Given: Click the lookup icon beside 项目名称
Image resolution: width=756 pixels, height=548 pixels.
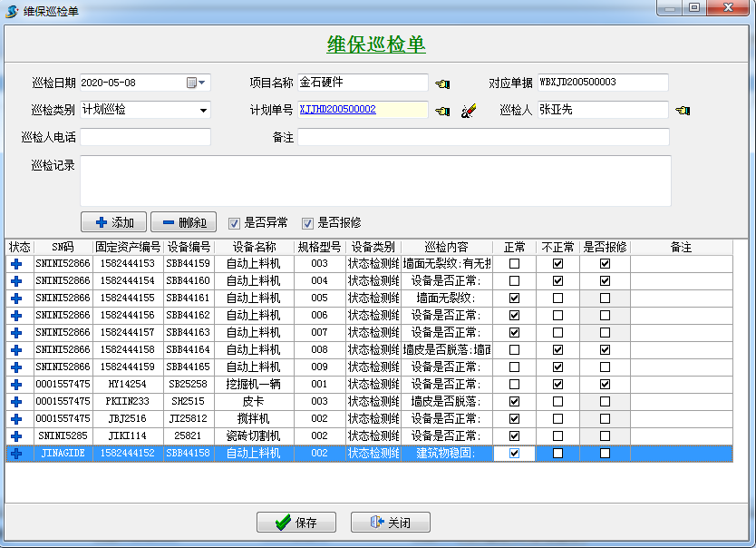Looking at the screenshot, I should click(x=441, y=83).
